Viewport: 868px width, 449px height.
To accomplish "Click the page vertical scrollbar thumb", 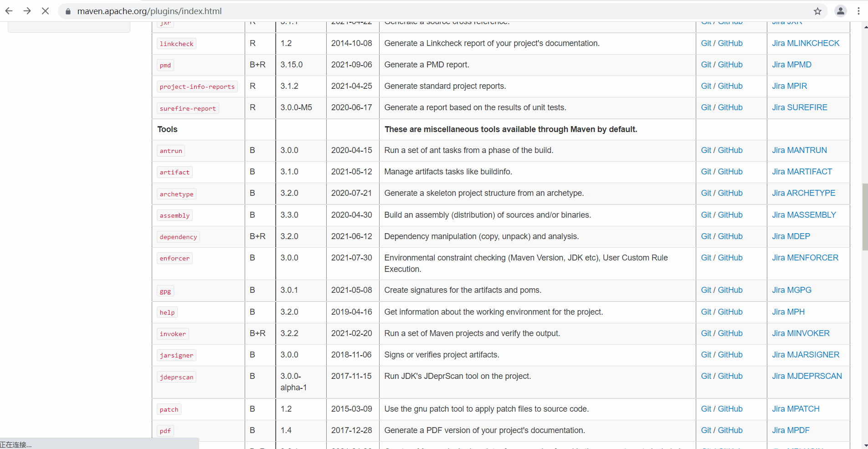I will pos(865,217).
